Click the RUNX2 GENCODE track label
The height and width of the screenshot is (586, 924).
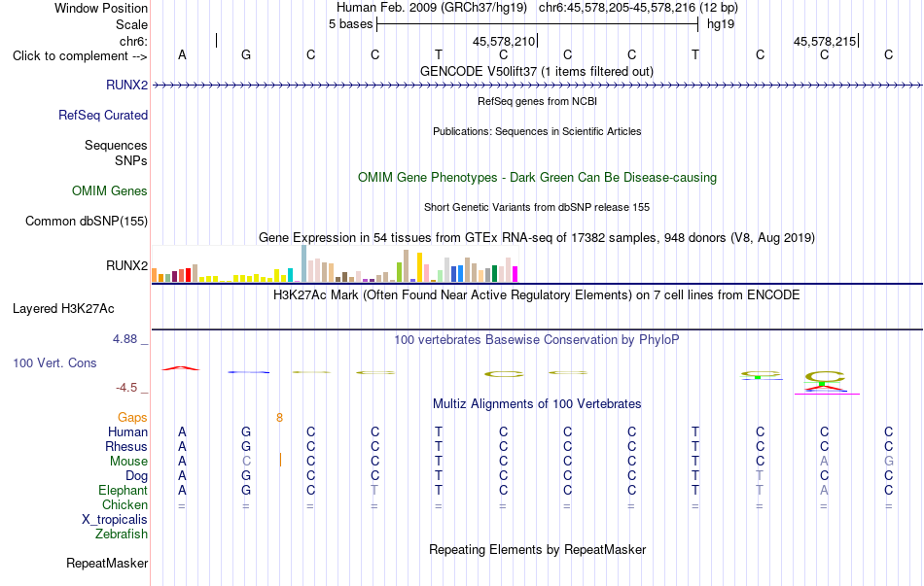(x=126, y=85)
